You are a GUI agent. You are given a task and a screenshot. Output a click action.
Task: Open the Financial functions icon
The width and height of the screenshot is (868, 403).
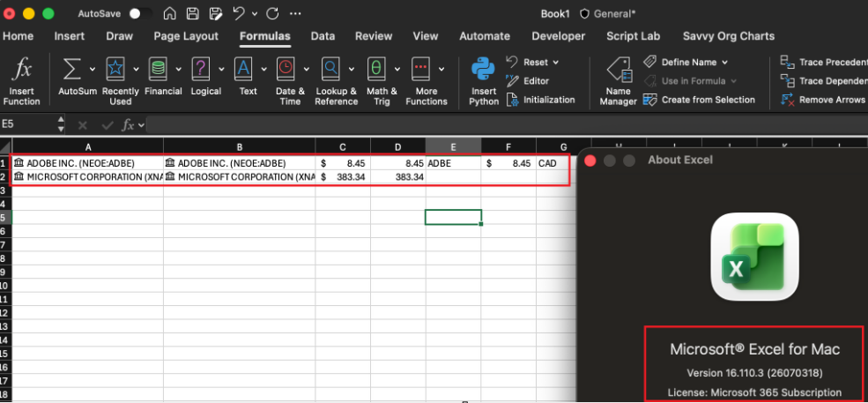tap(159, 69)
